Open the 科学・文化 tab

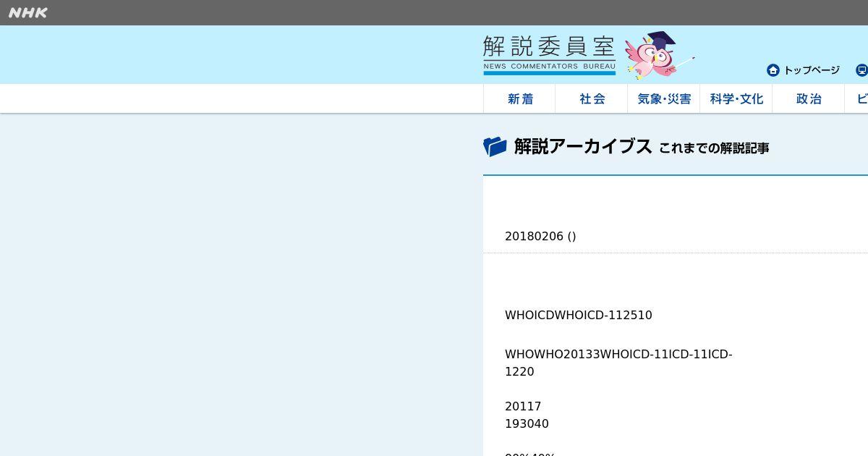coord(736,98)
